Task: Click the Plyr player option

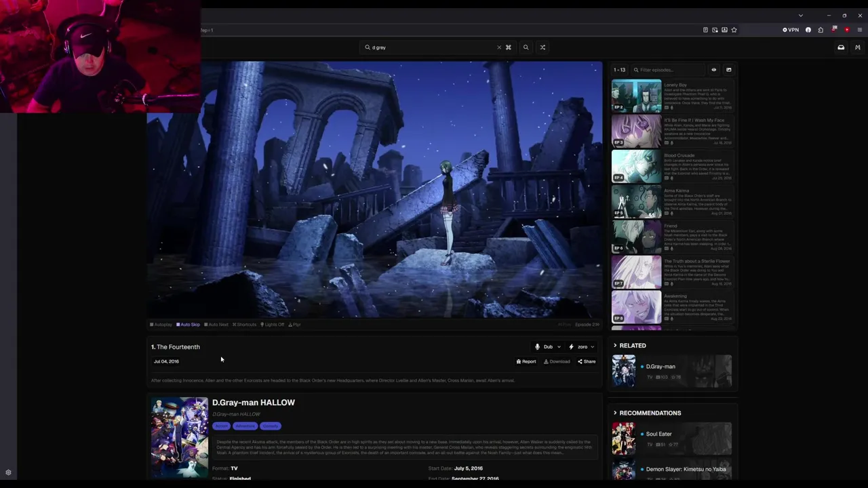Action: (294, 325)
